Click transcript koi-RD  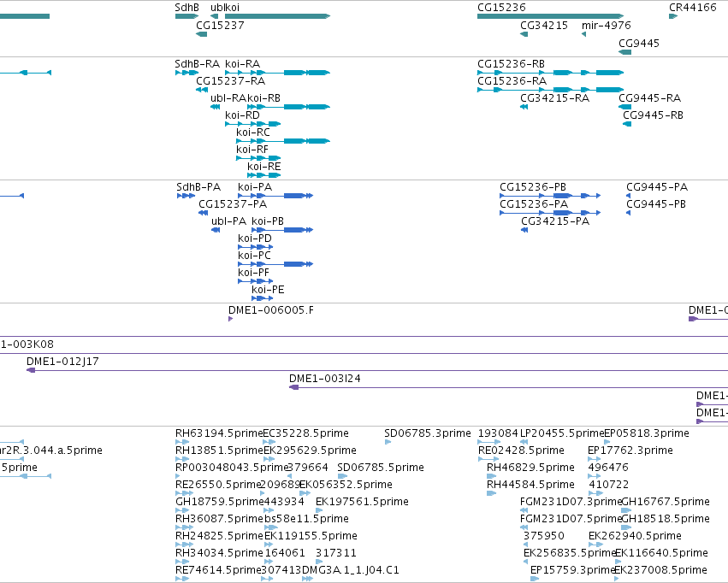242,115
